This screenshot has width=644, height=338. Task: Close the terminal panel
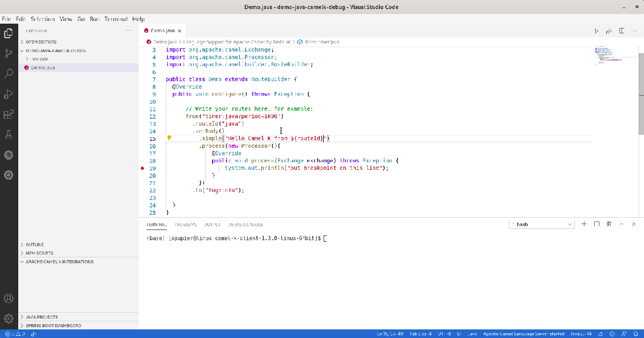coord(635,224)
